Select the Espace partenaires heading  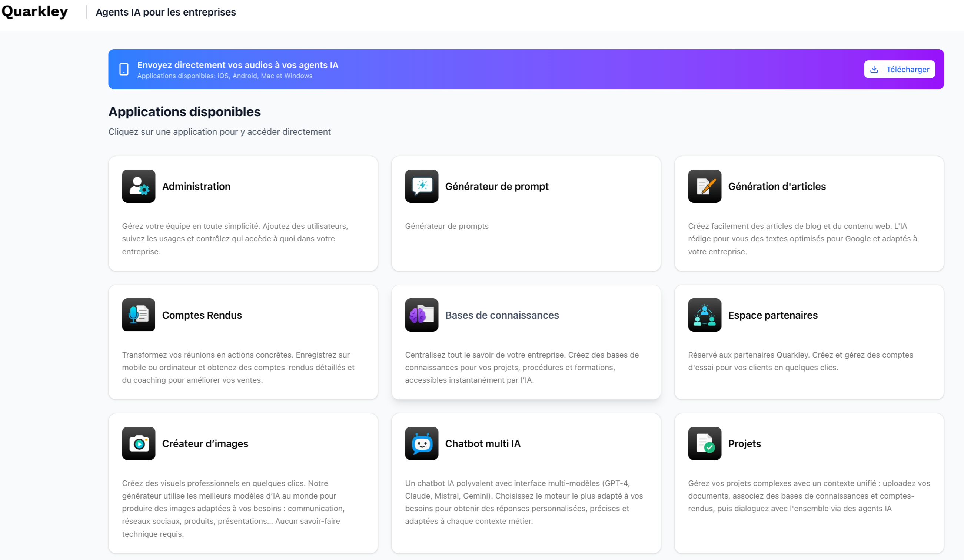(773, 315)
